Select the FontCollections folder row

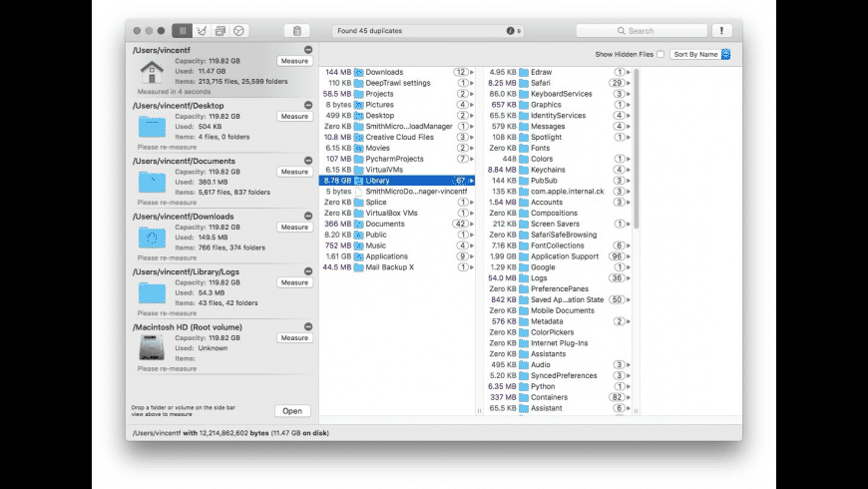(x=559, y=245)
